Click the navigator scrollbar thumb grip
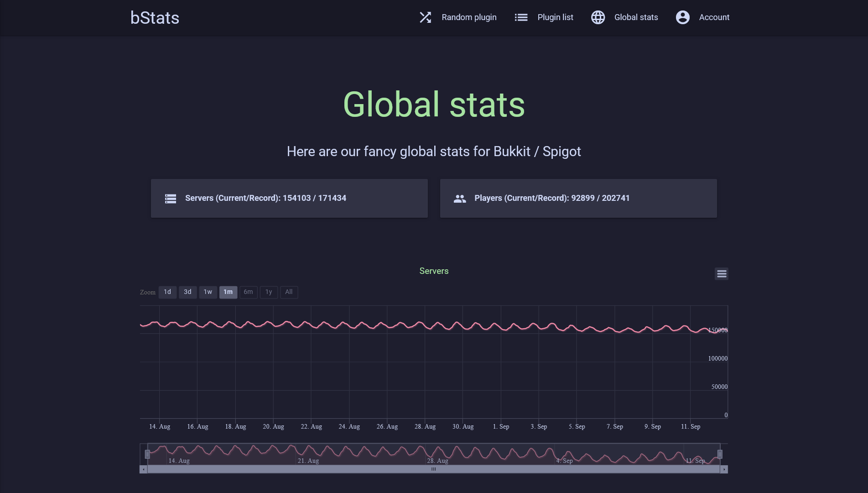Viewport: 868px width, 493px height. tap(433, 469)
